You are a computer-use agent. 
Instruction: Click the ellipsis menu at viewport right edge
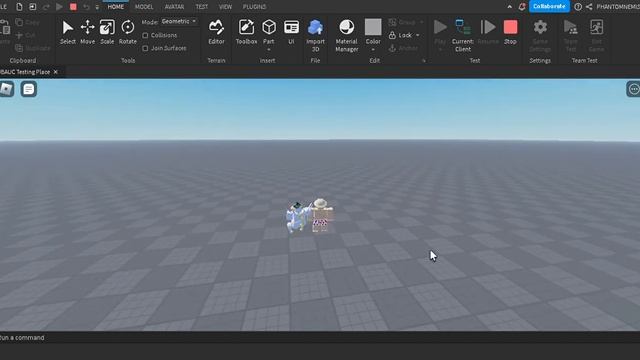pos(633,89)
